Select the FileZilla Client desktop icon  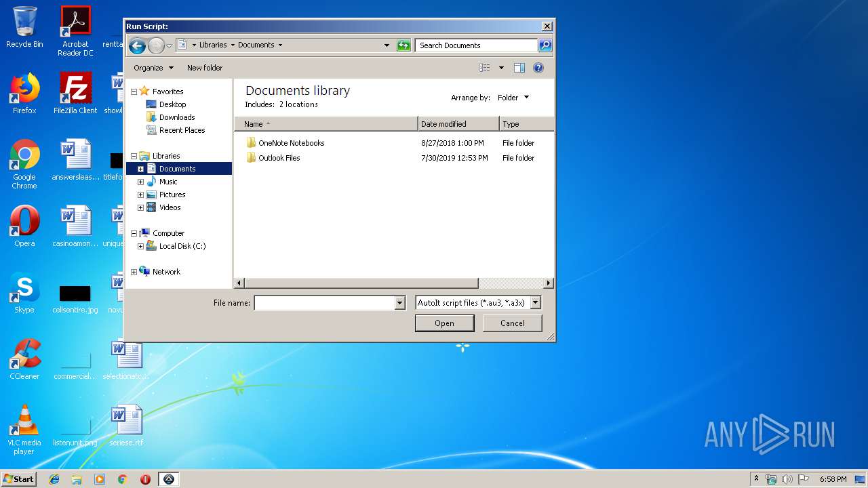coord(75,94)
